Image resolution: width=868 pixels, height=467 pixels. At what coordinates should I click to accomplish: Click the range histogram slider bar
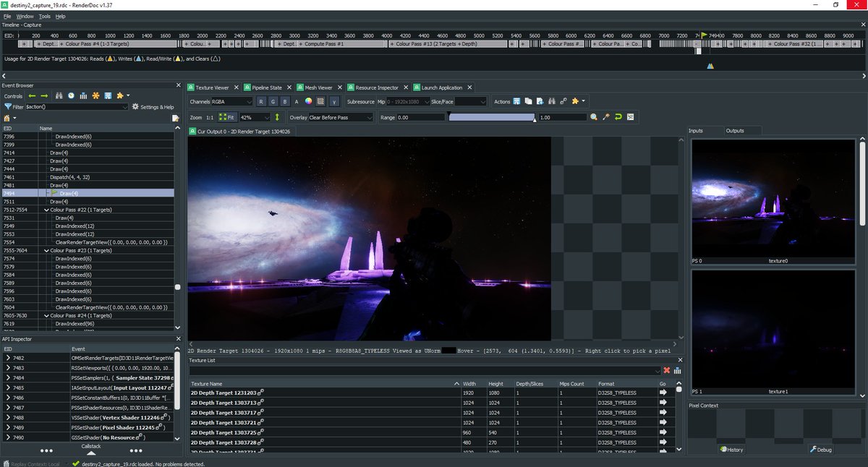pos(492,116)
